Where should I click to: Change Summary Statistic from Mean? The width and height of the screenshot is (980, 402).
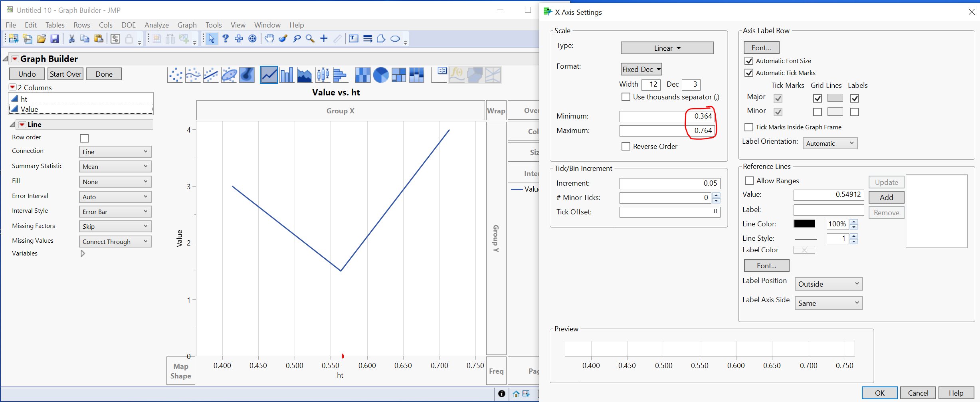115,166
